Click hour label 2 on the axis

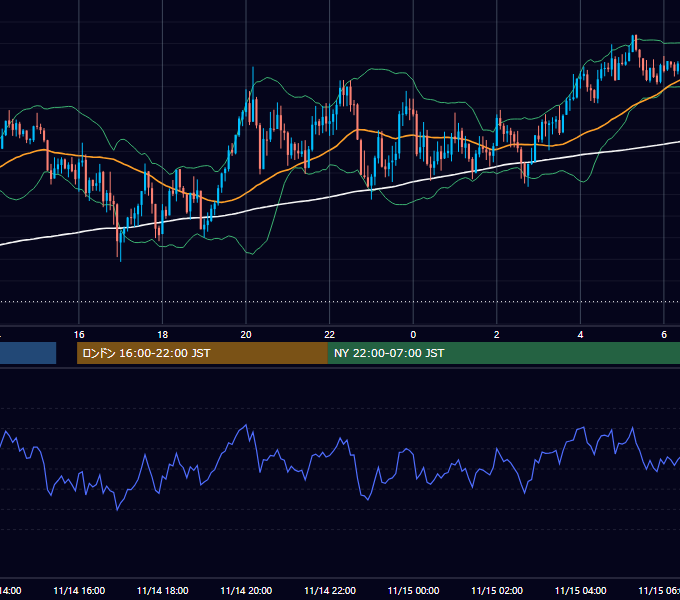[497, 335]
